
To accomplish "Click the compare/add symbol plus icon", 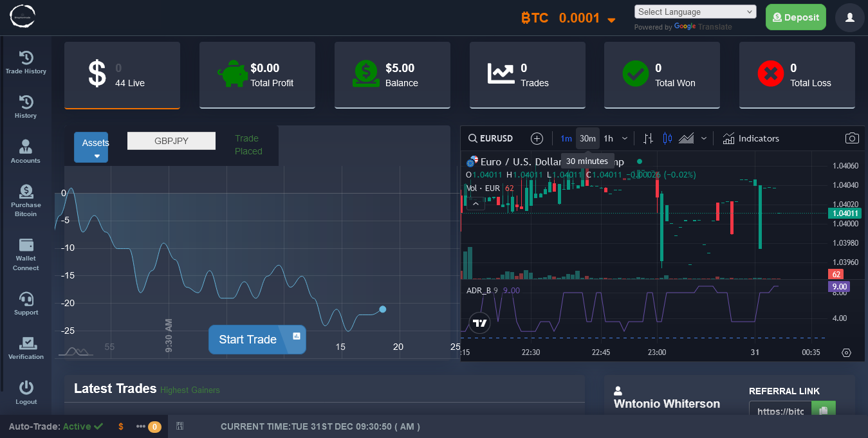I will [x=537, y=138].
